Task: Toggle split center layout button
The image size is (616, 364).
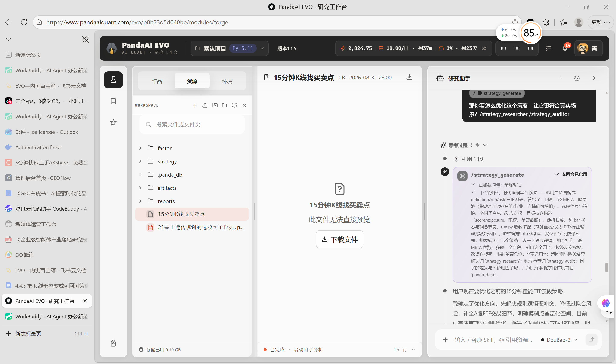Action: point(517,48)
